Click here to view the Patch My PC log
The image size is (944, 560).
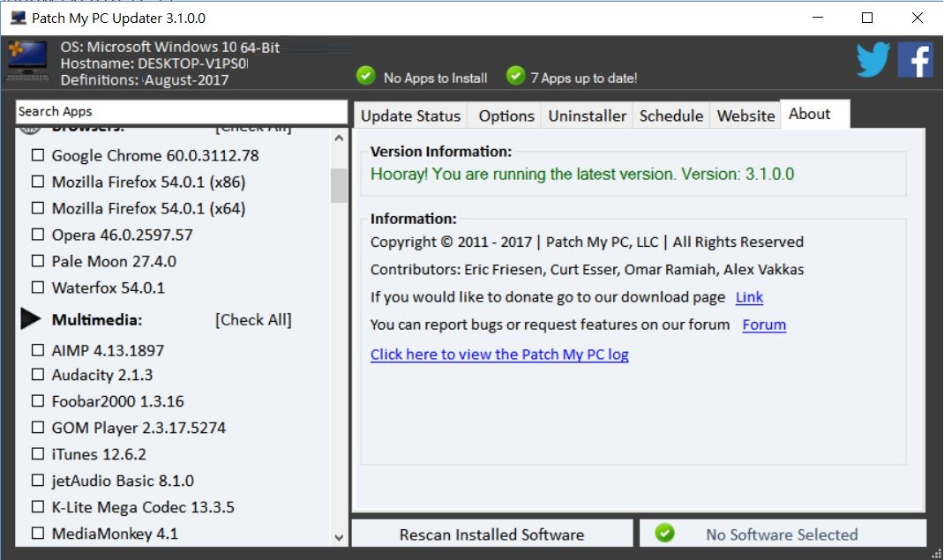click(x=499, y=355)
